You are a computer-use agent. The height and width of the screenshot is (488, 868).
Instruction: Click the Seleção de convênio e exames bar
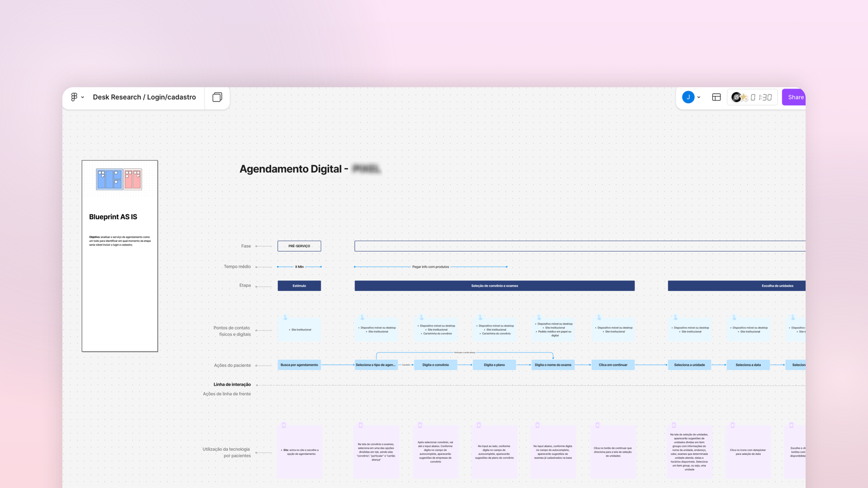point(494,285)
